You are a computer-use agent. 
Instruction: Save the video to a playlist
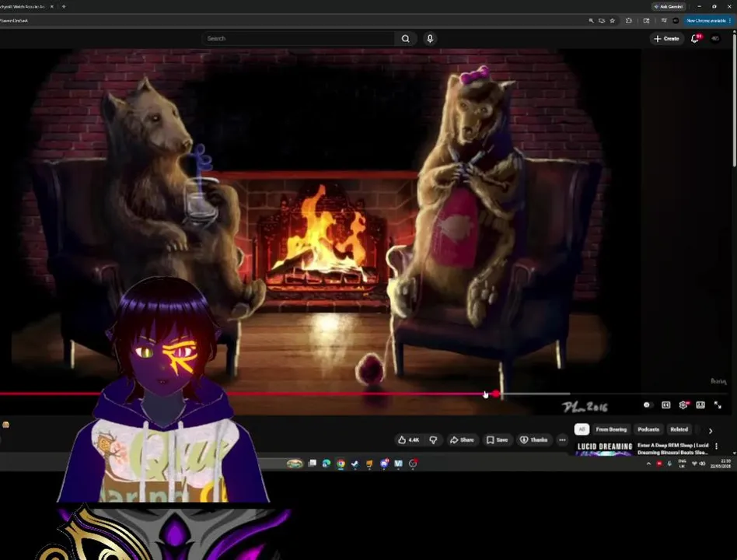(497, 440)
